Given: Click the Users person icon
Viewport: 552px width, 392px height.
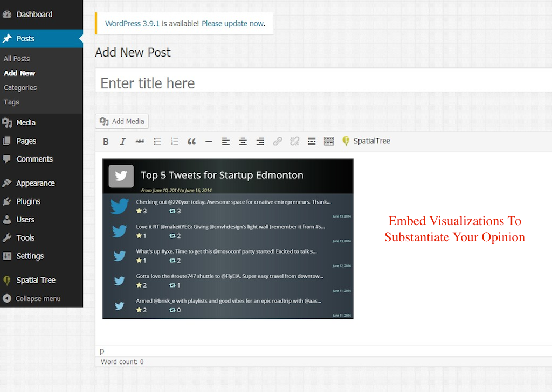Looking at the screenshot, I should [7, 220].
